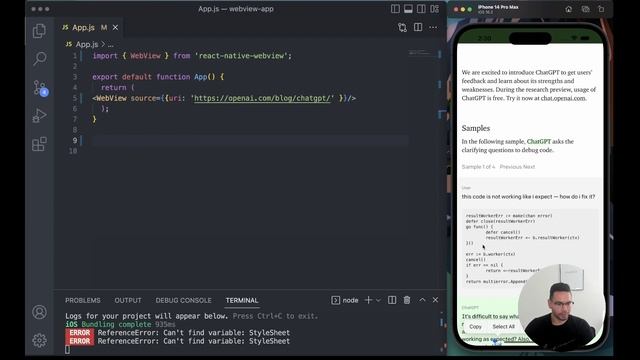The image size is (640, 360).
Task: Open the new terminal launch profile dropdown
Action: (378, 300)
